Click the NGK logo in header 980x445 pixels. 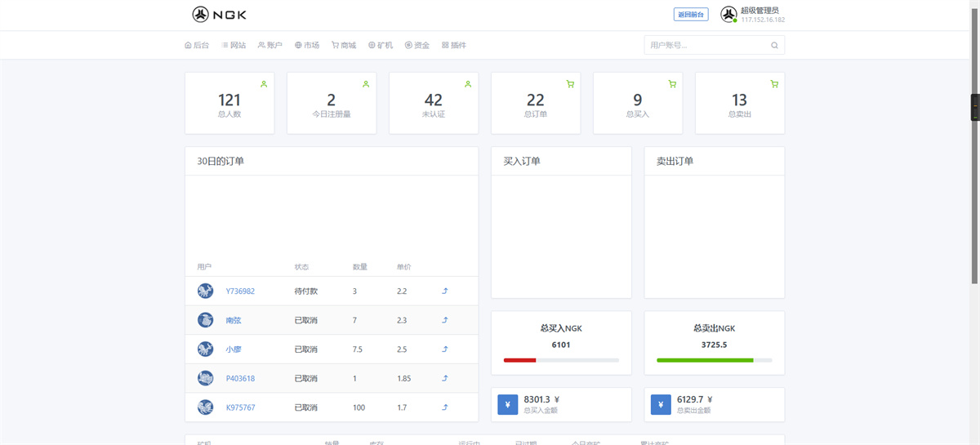pos(219,15)
